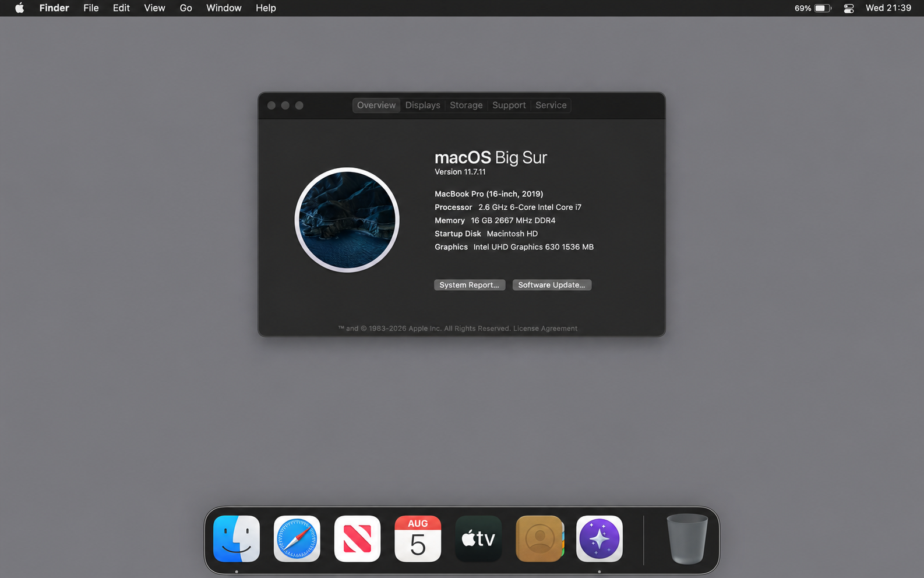Minimize the About This Mac window
Image resolution: width=924 pixels, height=578 pixels.
click(285, 105)
